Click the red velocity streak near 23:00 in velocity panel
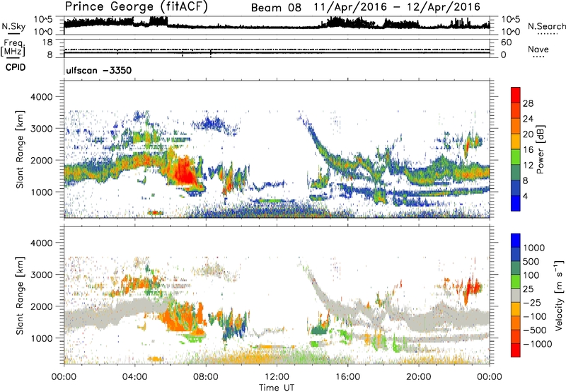566x392 pixels. tap(469, 290)
